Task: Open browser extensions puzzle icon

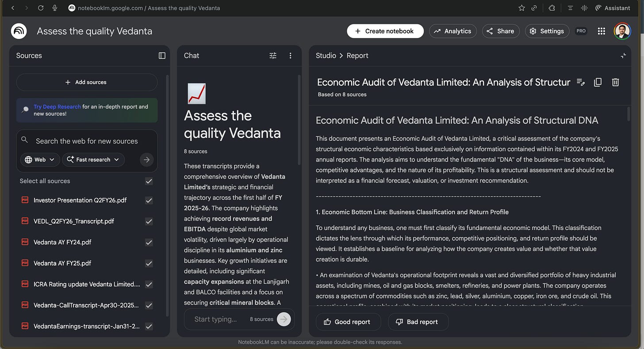Action: point(552,8)
